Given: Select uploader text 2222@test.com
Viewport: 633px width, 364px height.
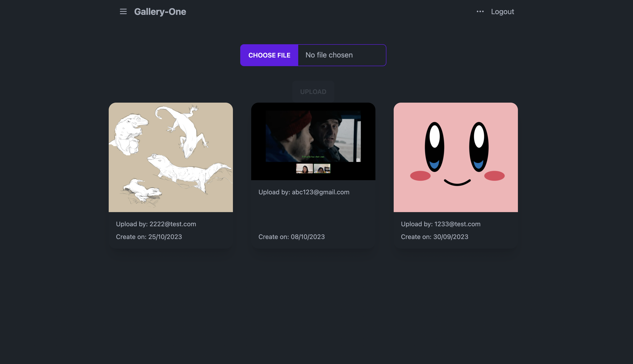Looking at the screenshot, I should (173, 224).
